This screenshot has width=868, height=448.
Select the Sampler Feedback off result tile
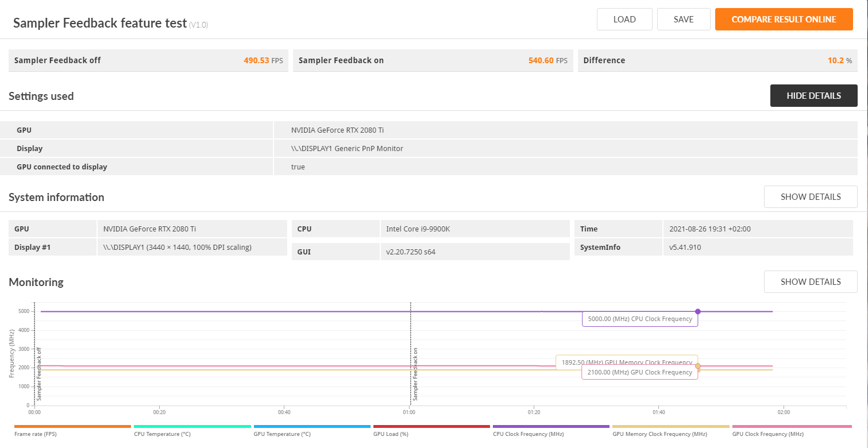coord(148,60)
